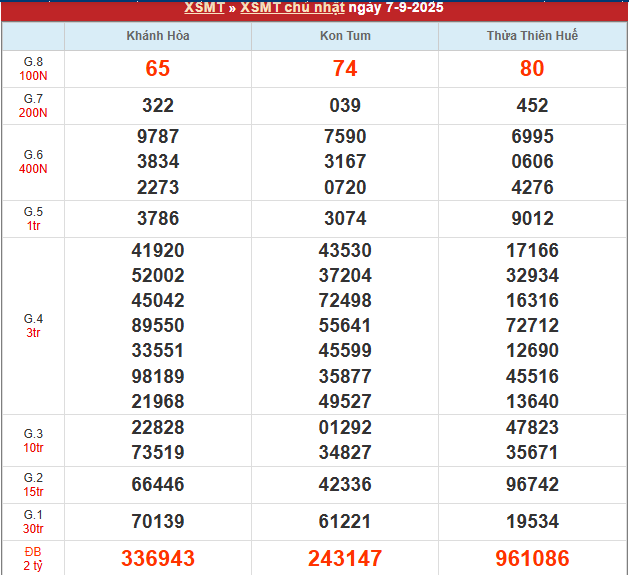Click G.6 number 0606

click(x=532, y=162)
